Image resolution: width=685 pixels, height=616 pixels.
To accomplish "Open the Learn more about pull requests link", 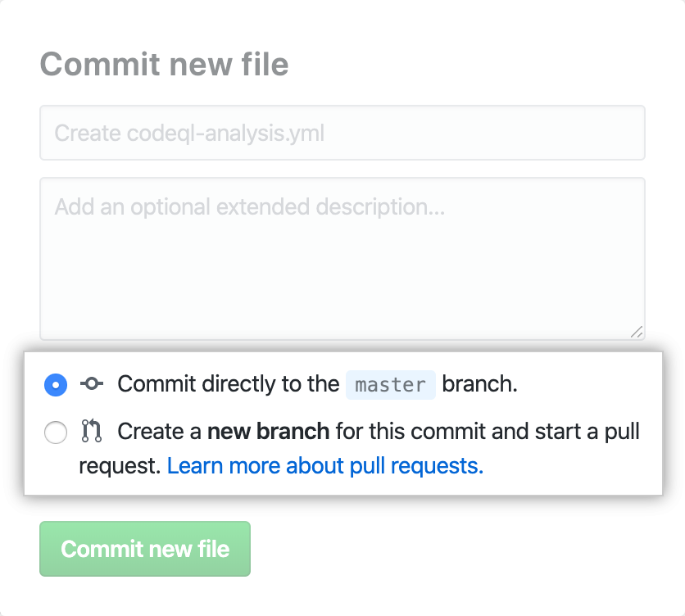I will [325, 466].
